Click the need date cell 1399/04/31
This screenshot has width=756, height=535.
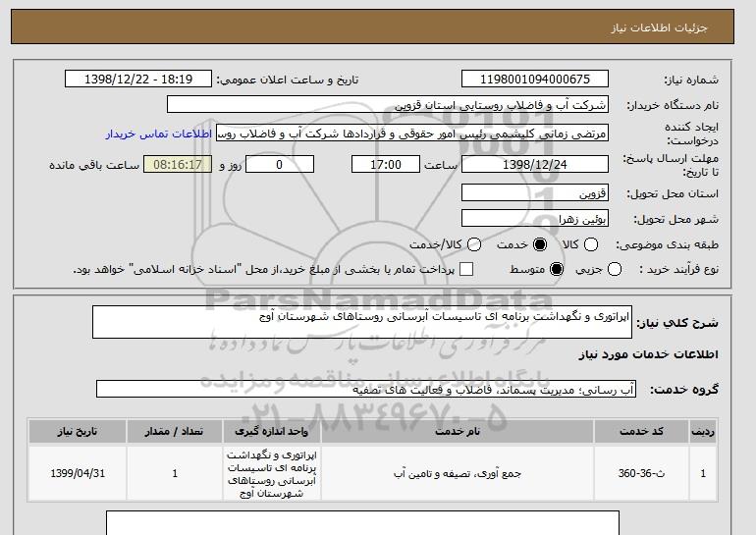(78, 473)
